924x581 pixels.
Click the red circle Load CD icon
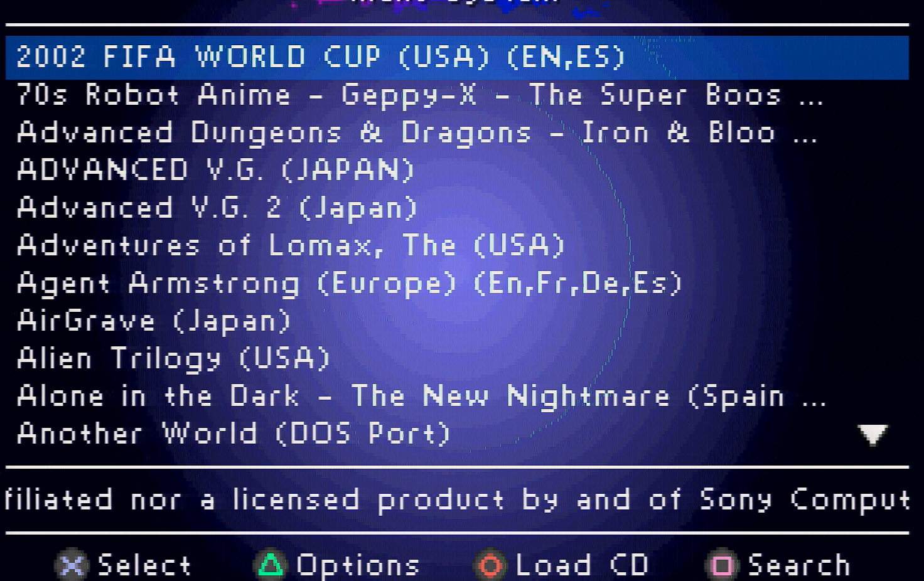tap(490, 566)
